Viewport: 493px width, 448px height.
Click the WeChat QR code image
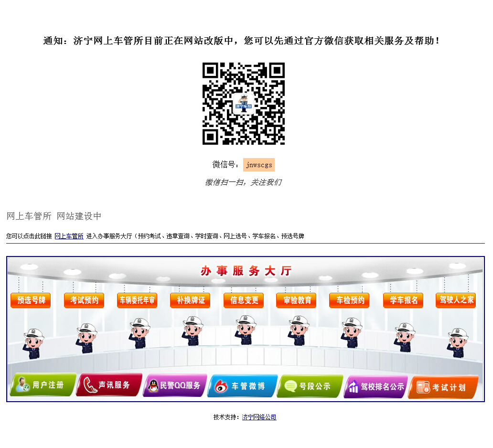point(244,104)
